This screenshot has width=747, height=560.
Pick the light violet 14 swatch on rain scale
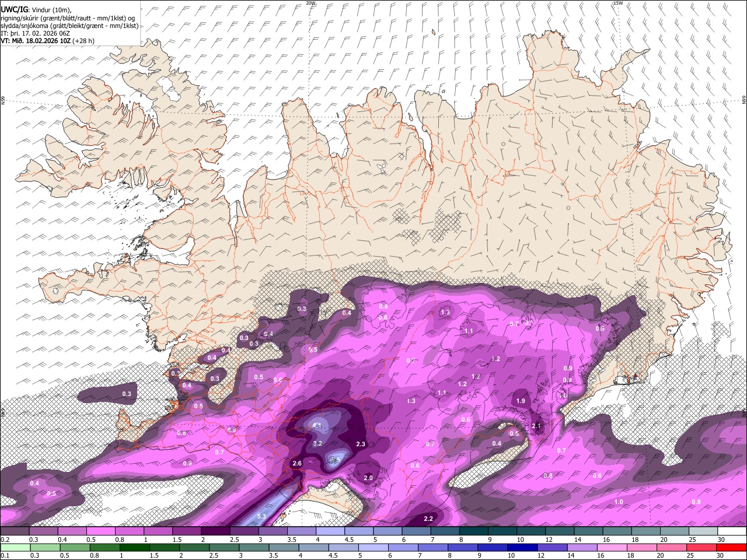pyautogui.click(x=582, y=548)
